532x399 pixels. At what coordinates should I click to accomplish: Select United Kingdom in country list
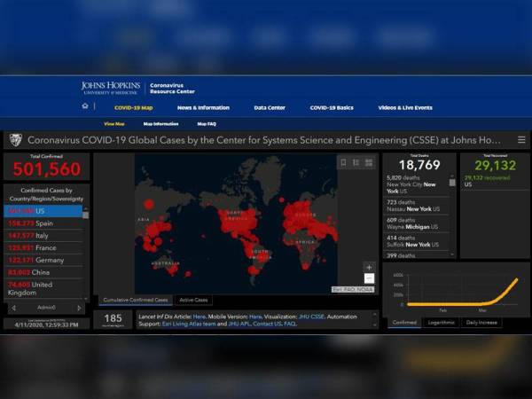pyautogui.click(x=43, y=288)
